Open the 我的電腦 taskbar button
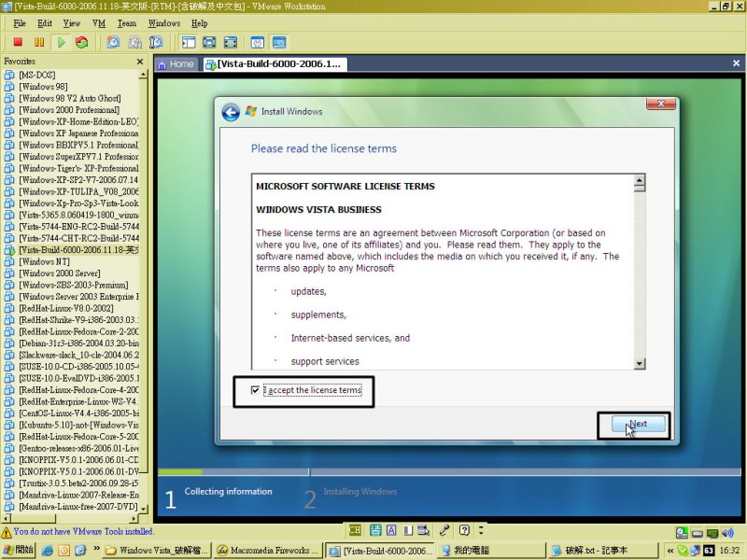Viewport: 747px width, 560px height. coord(491,551)
